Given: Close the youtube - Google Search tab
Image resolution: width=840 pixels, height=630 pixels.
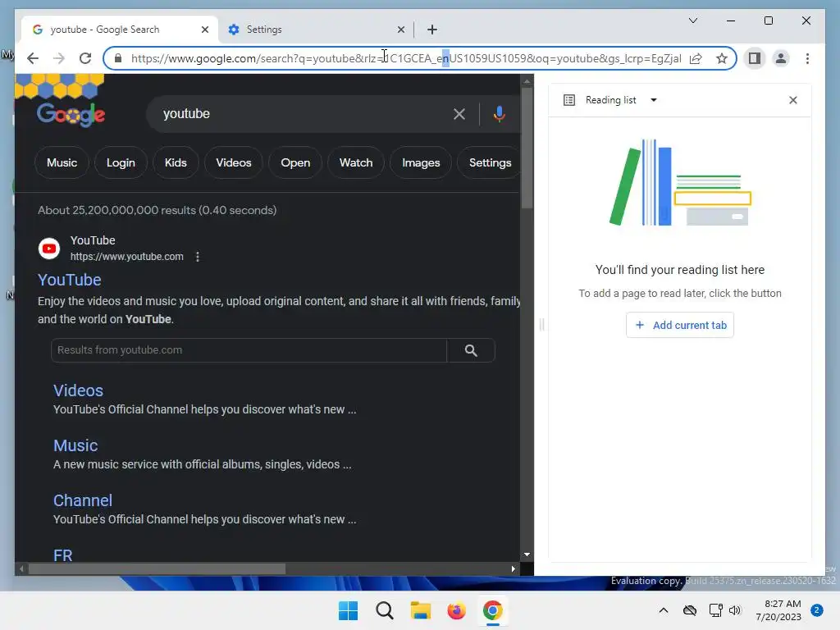Looking at the screenshot, I should pyautogui.click(x=204, y=30).
